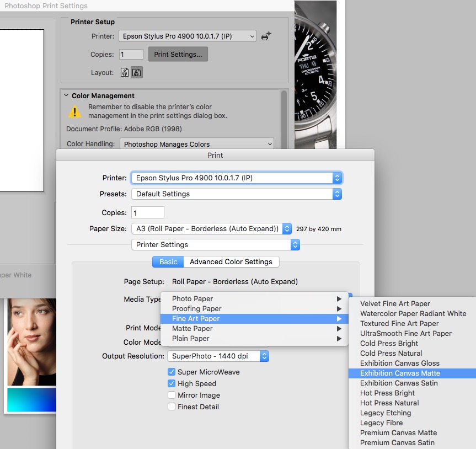Image resolution: width=476 pixels, height=449 pixels.
Task: Click the yellow warning icon in Color Management
Action: (x=74, y=111)
